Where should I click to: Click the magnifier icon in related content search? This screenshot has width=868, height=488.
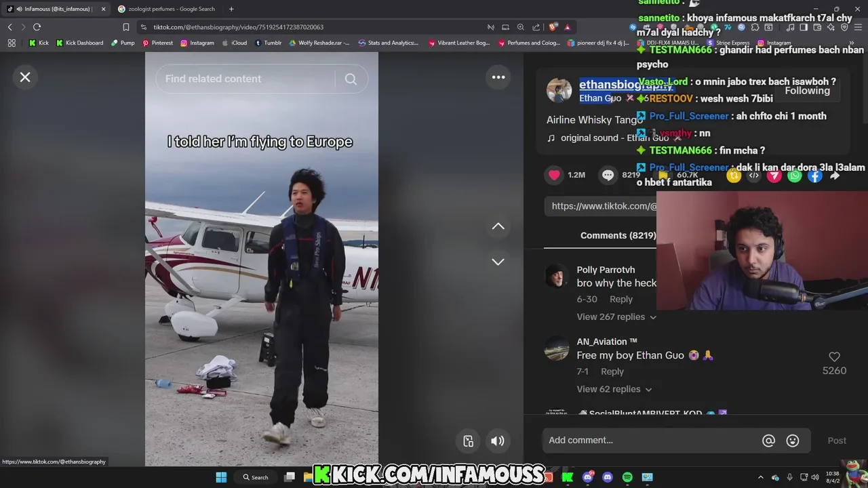(x=351, y=79)
